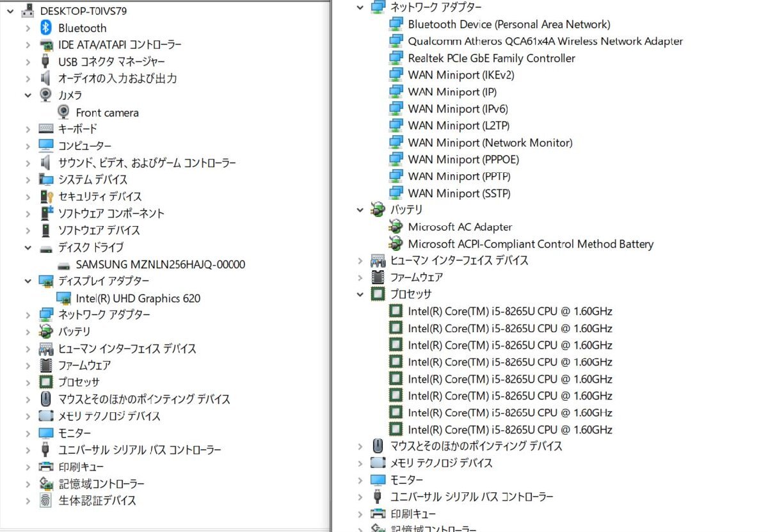This screenshot has width=768, height=532.
Task: Click the Bluetooth category icon in left tree
Action: pos(45,28)
